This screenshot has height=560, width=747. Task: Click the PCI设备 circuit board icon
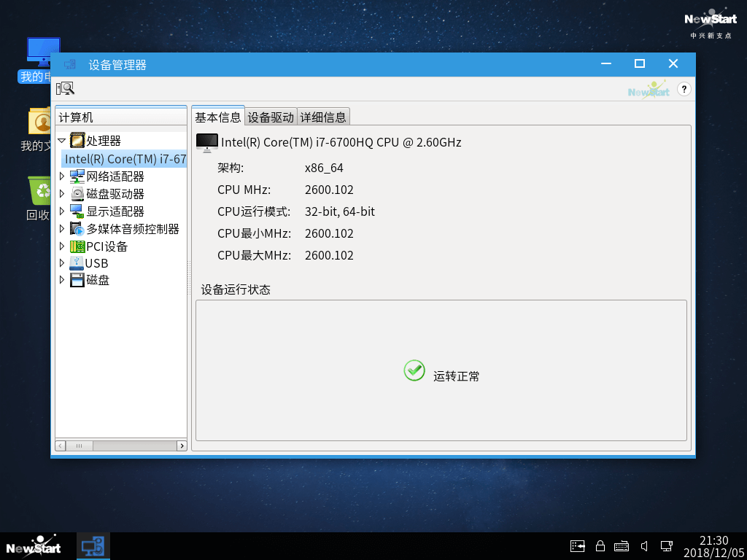(77, 246)
